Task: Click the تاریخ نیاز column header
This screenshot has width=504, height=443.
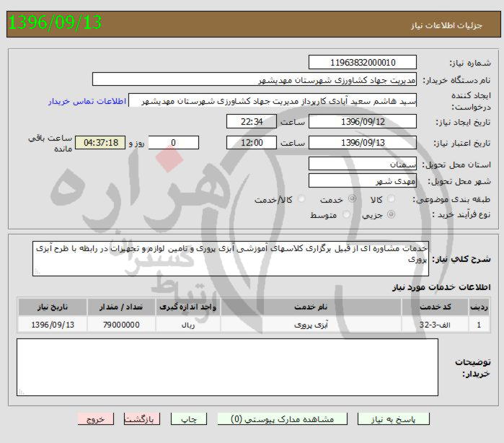Action: (53, 307)
